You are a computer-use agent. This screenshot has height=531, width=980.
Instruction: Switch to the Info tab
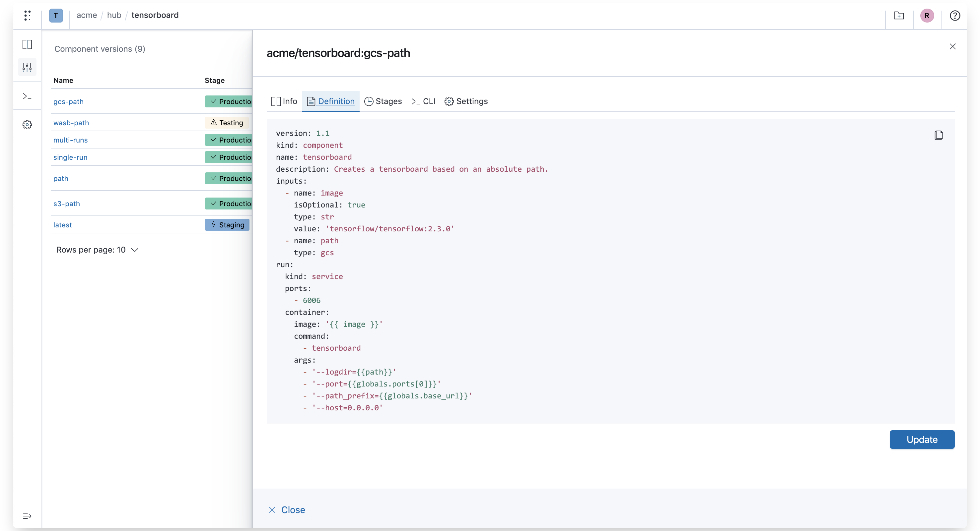tap(284, 101)
